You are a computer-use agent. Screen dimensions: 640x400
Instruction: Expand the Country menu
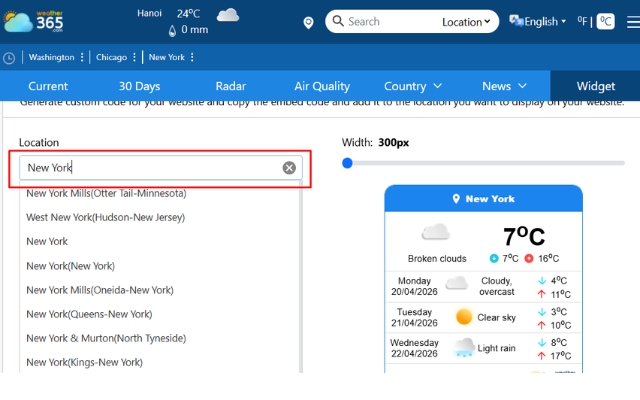[412, 86]
